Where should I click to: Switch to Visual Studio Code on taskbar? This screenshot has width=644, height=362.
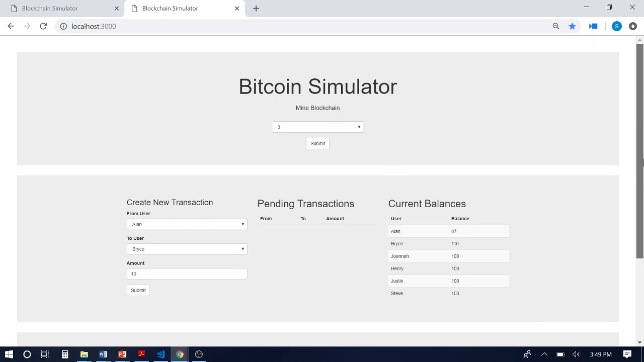click(160, 354)
